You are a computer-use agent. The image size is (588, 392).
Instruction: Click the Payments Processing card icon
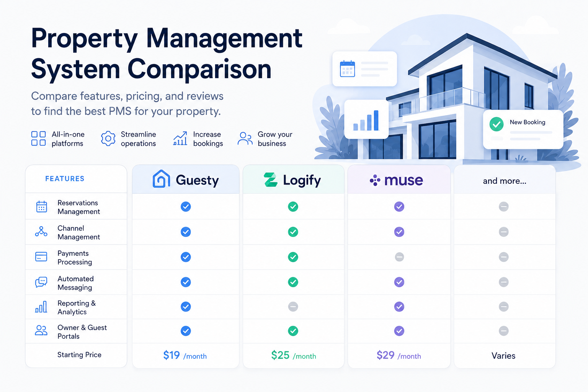pyautogui.click(x=41, y=257)
